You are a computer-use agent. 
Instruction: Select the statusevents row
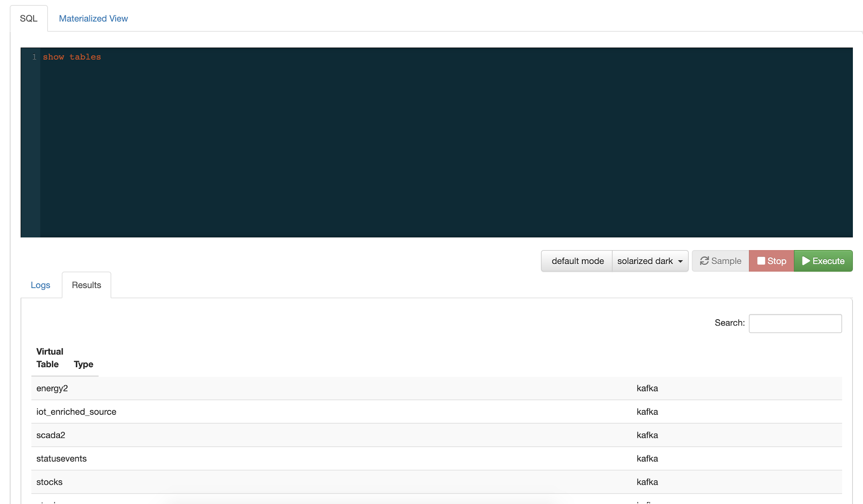(x=62, y=459)
